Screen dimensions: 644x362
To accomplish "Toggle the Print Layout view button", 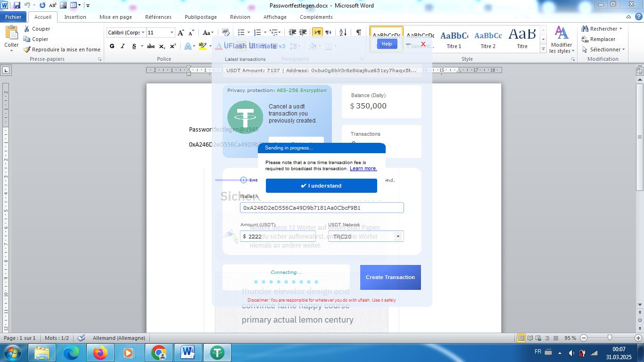I will click(521, 338).
